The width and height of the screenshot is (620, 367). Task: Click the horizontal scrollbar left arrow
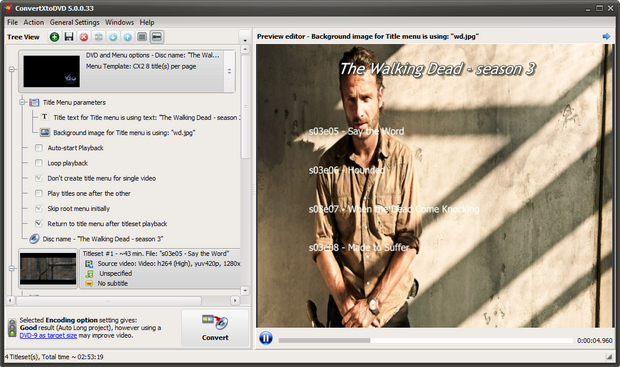[x=10, y=301]
